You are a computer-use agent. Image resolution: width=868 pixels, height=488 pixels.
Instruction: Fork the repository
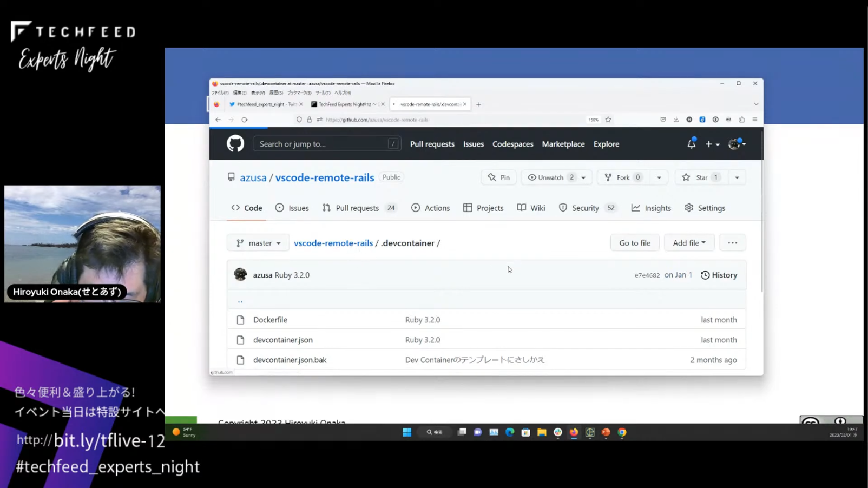pyautogui.click(x=623, y=177)
